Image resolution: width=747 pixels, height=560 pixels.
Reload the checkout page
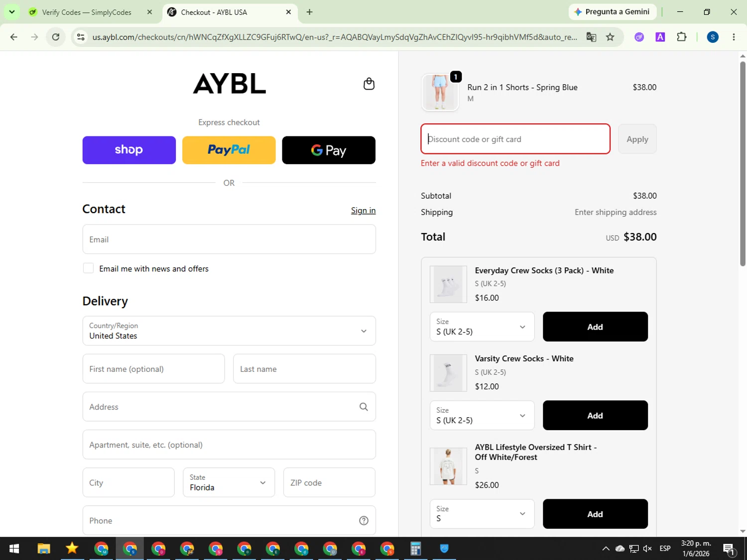click(56, 37)
